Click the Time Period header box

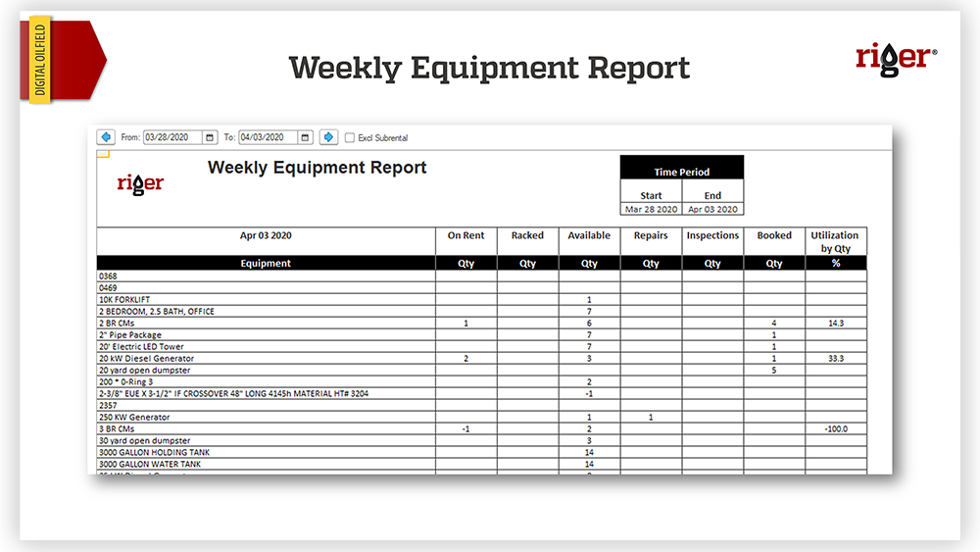(x=682, y=172)
